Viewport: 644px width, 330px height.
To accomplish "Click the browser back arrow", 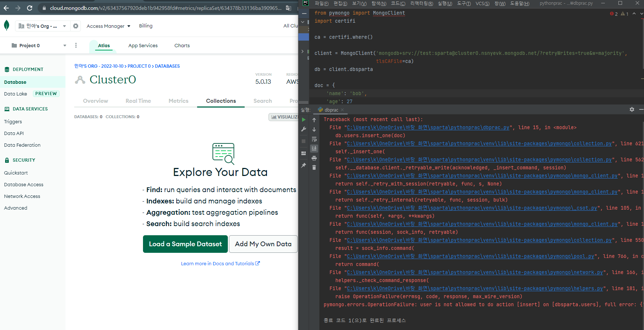I will (x=6, y=8).
